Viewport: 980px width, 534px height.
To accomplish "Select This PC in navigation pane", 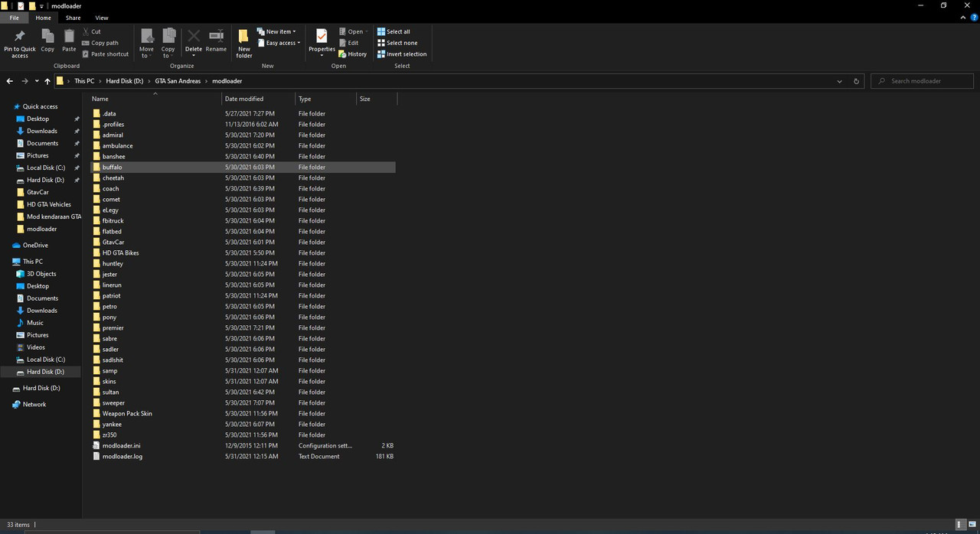I will point(33,262).
